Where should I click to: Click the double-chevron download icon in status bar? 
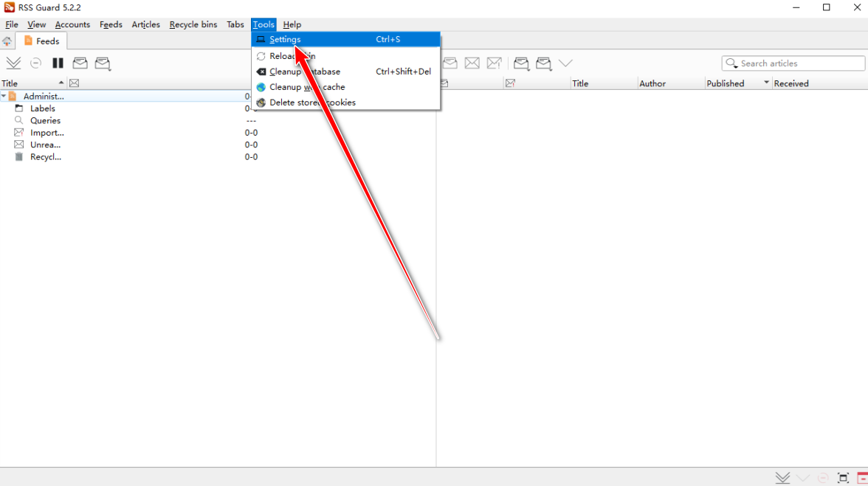(782, 478)
